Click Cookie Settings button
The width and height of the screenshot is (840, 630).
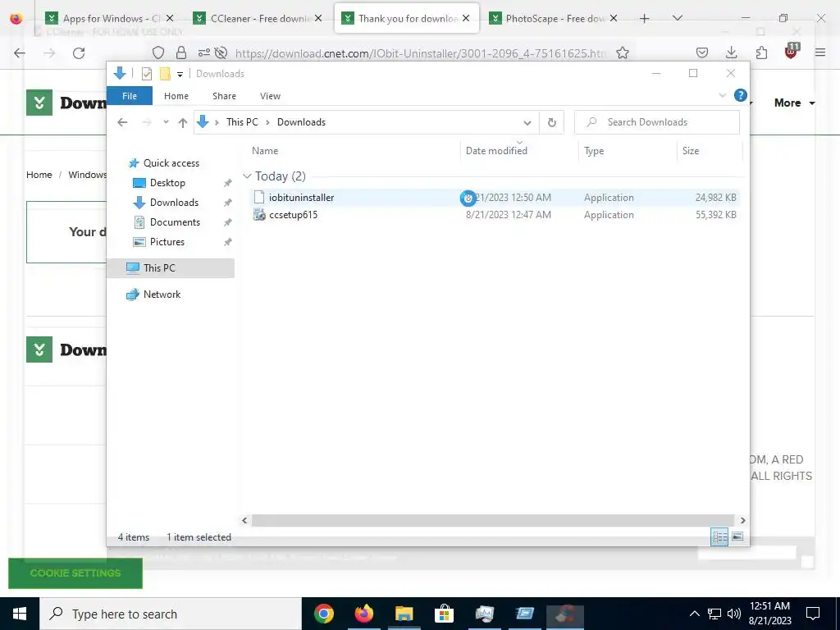pos(75,573)
